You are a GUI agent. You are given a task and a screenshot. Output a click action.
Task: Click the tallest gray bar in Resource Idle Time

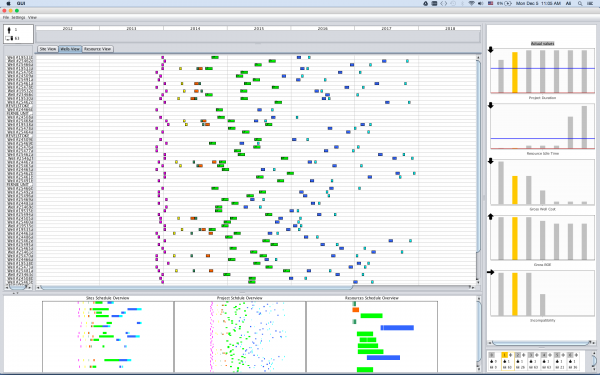click(x=584, y=127)
